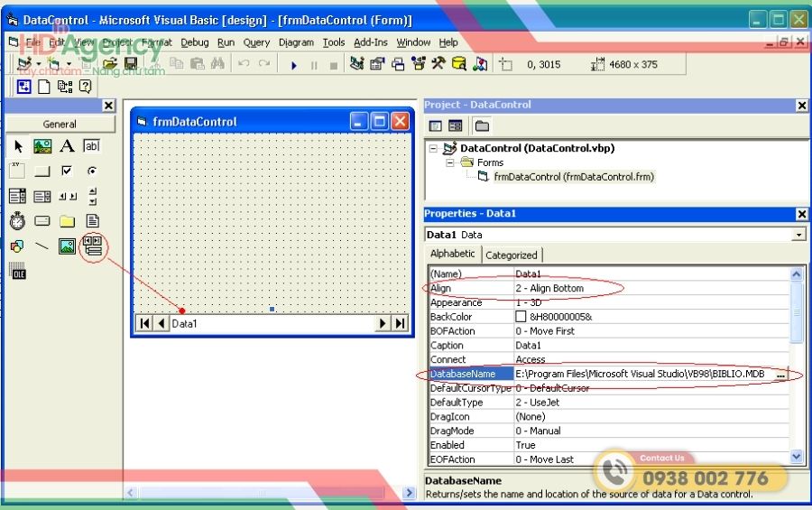
Task: Select the TextBox control tool
Action: pos(92,146)
